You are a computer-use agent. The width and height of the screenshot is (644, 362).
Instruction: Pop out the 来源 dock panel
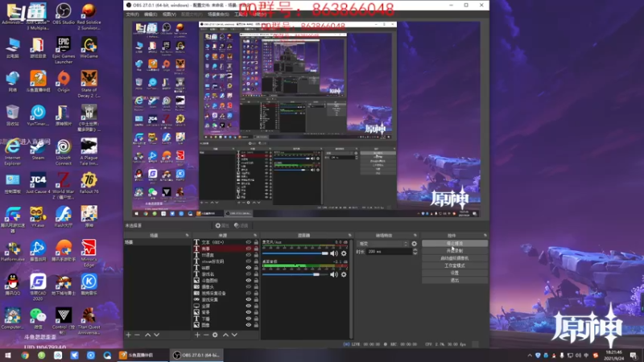point(255,236)
